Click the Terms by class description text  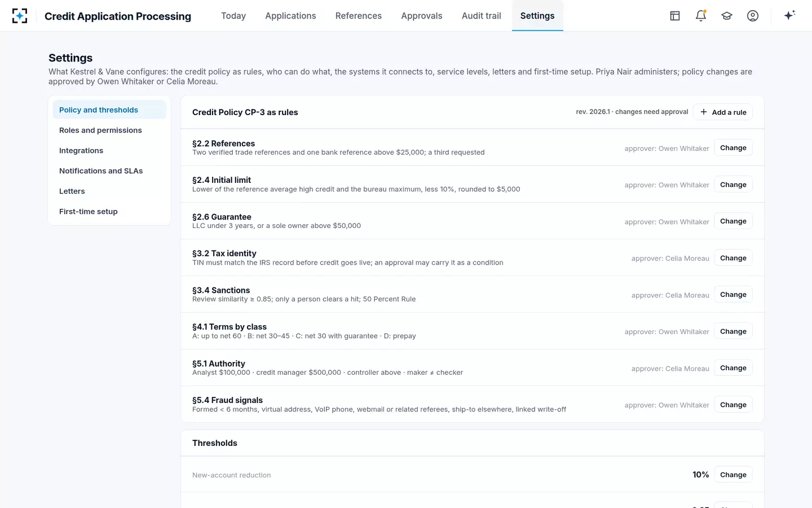point(304,336)
